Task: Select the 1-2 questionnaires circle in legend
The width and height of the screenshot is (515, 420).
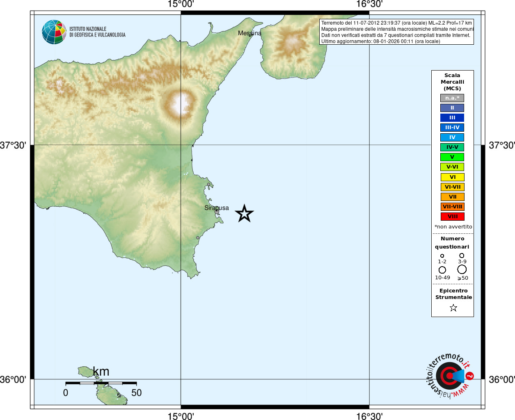Action: point(442,256)
